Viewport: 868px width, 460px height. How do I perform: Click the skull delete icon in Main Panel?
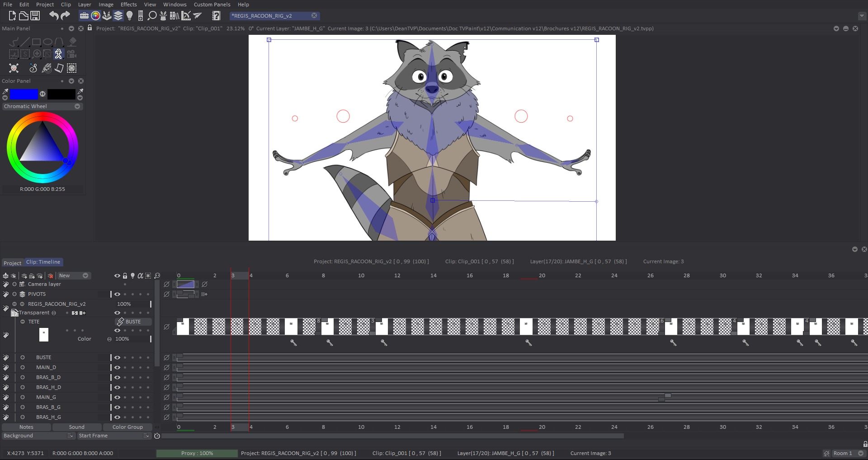pyautogui.click(x=14, y=68)
